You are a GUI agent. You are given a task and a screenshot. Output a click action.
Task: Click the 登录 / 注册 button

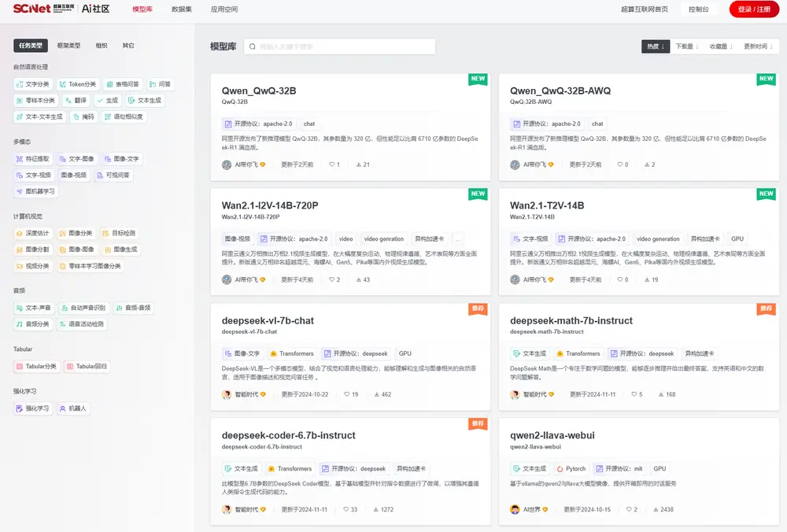click(x=753, y=9)
